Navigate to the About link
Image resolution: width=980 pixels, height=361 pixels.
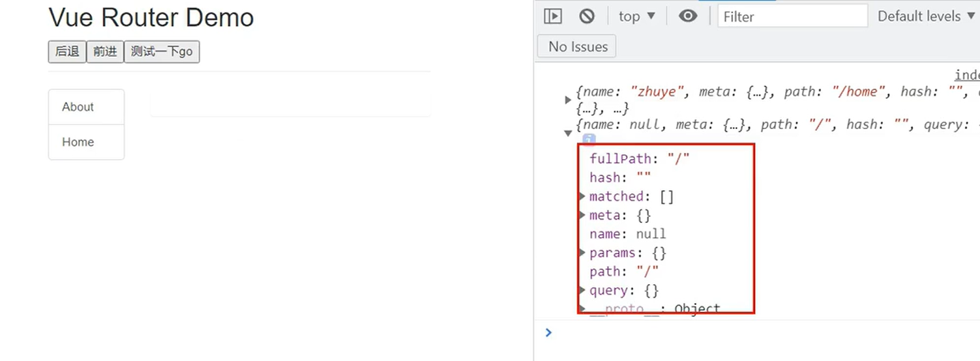pos(86,107)
